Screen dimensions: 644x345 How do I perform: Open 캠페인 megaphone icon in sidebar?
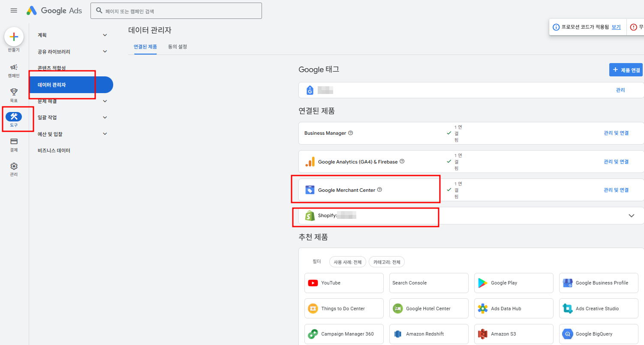click(14, 67)
